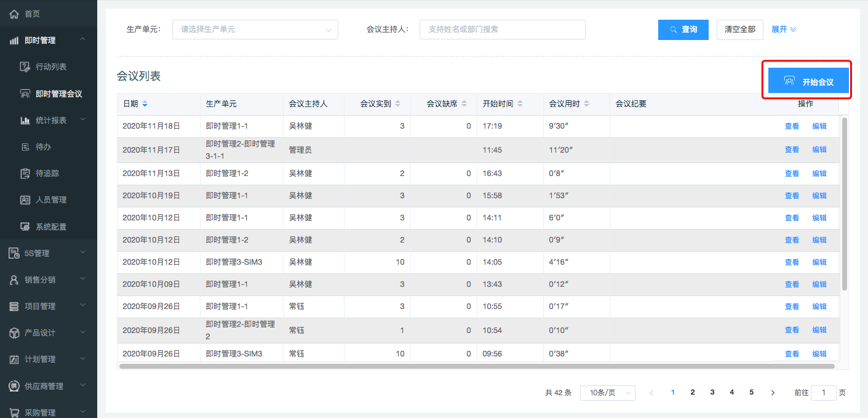Click the home icon in sidebar
The height and width of the screenshot is (418, 868).
[x=14, y=14]
